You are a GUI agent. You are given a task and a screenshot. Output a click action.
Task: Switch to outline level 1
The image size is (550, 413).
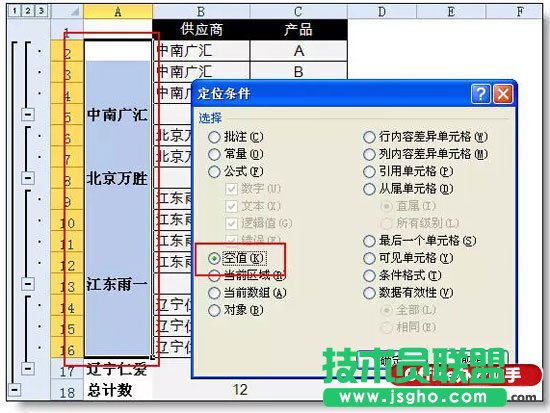[14, 11]
